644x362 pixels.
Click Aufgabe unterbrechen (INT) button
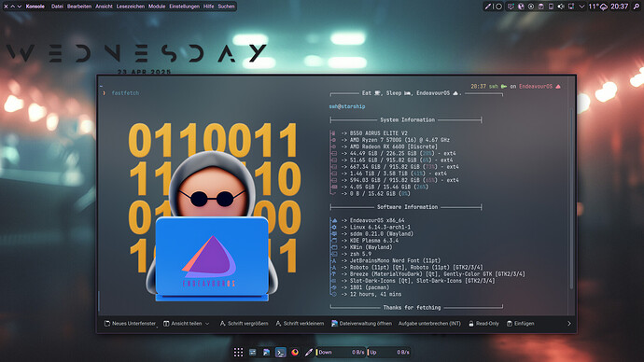point(429,324)
